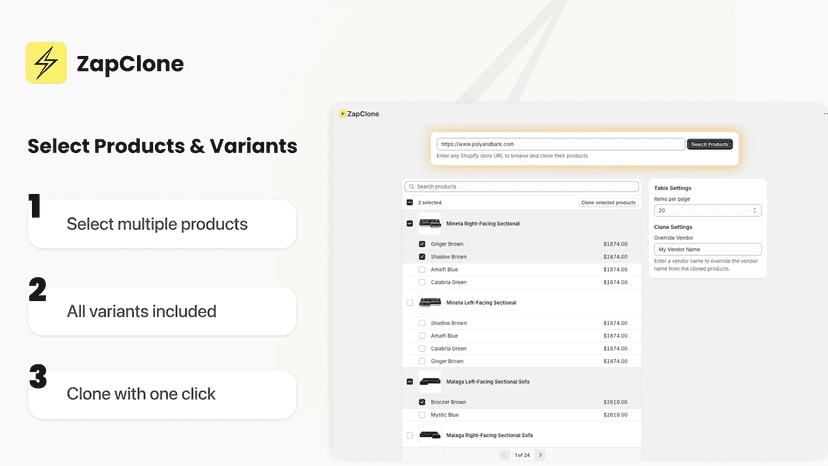Click the ZapClone title in app header
The width and height of the screenshot is (828, 466).
[363, 114]
